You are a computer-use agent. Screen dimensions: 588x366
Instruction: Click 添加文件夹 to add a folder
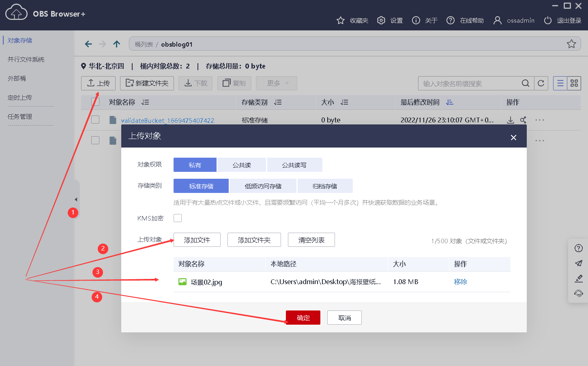point(254,240)
